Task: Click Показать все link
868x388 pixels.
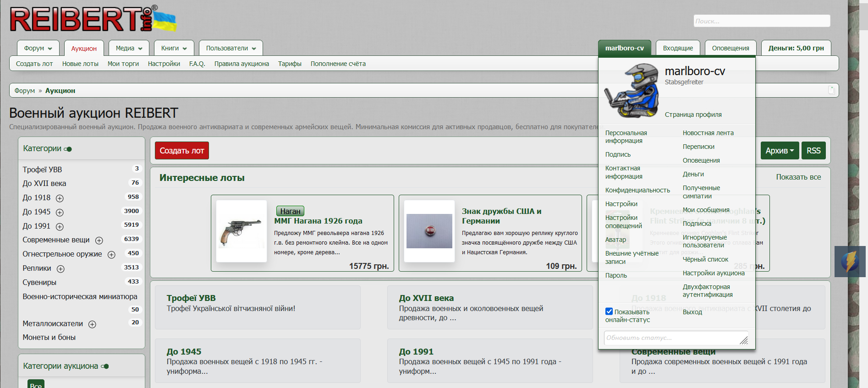Action: 798,177
